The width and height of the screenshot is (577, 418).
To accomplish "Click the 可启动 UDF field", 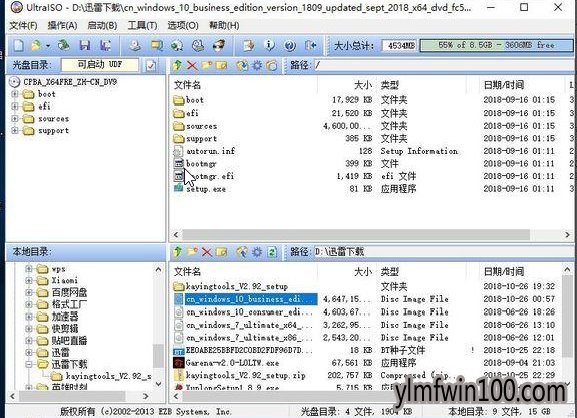I will tap(100, 65).
